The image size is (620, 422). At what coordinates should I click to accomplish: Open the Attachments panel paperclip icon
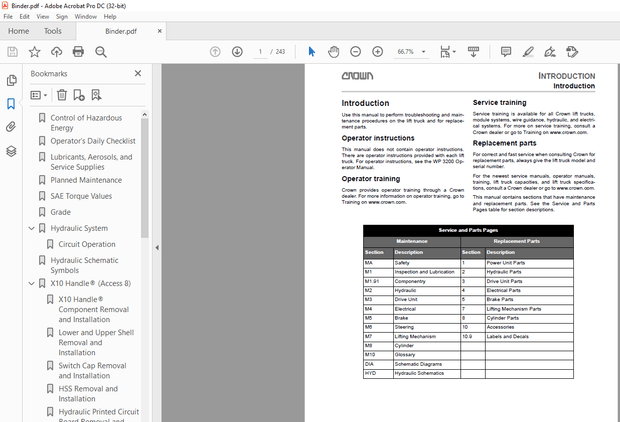click(11, 127)
